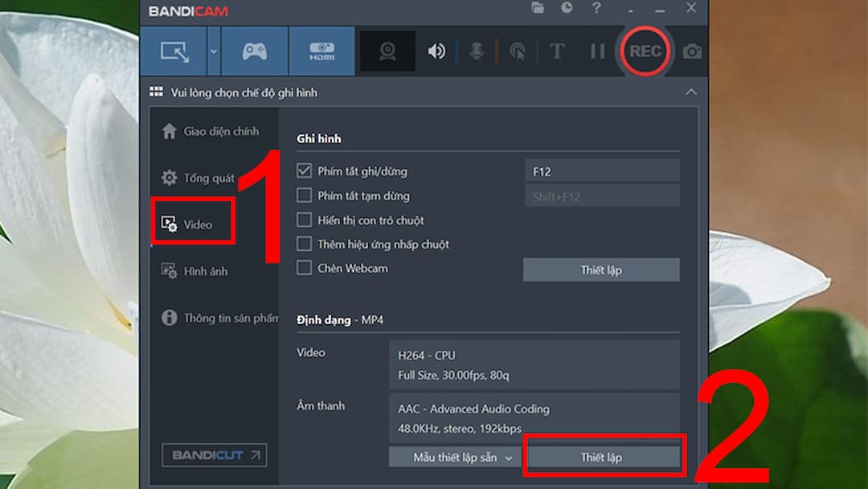The height and width of the screenshot is (489, 868).
Task: Take a screenshot with camera icon
Action: click(x=692, y=51)
